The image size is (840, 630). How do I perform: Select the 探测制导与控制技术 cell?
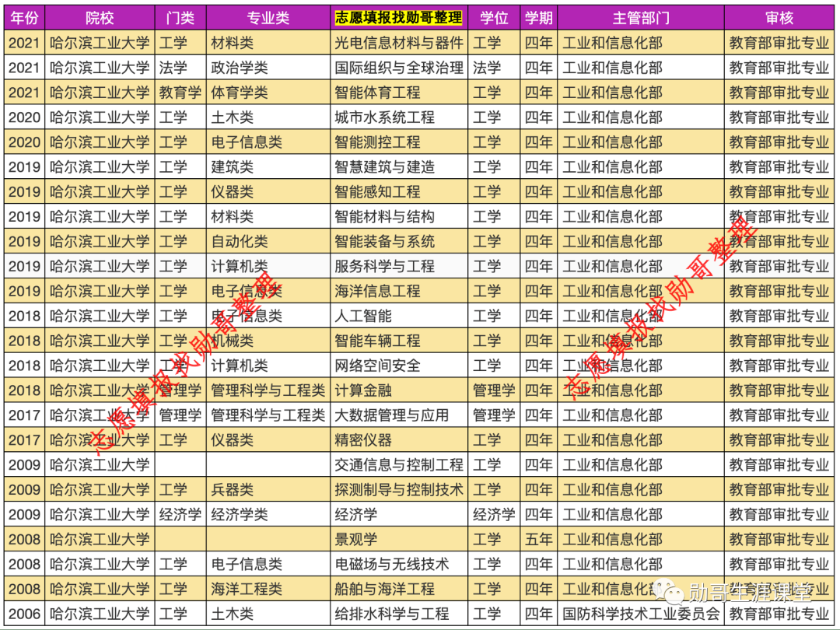(x=398, y=490)
